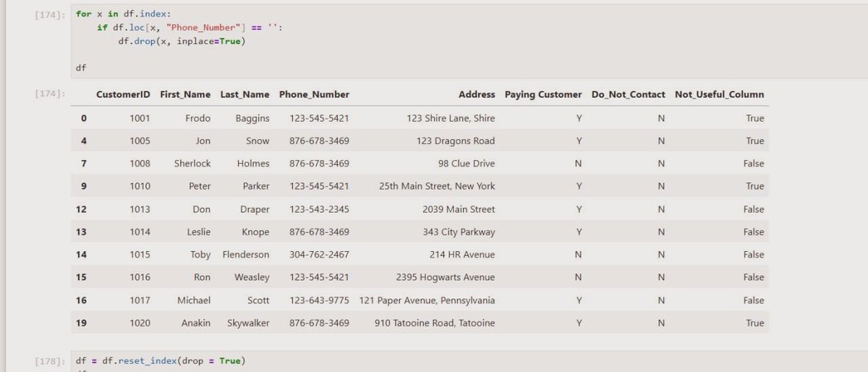Image resolution: width=868 pixels, height=372 pixels.
Task: Click the Phone_Number column header
Action: [314, 95]
